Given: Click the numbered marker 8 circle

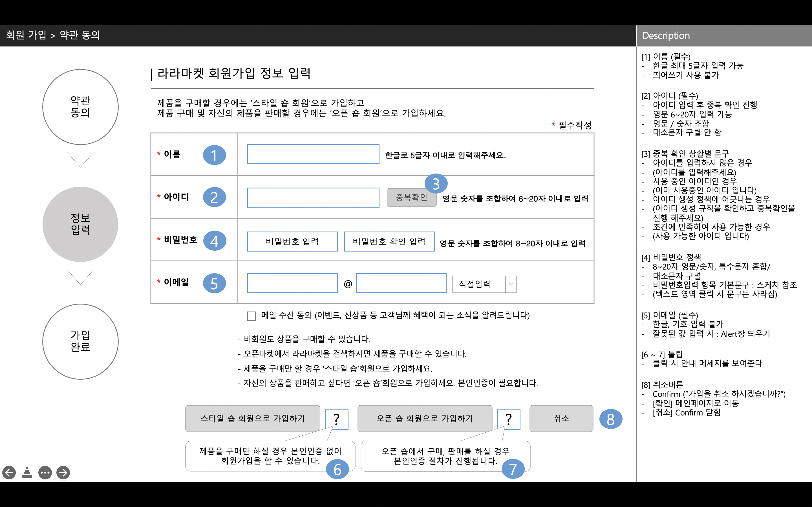Looking at the screenshot, I should coord(610,419).
